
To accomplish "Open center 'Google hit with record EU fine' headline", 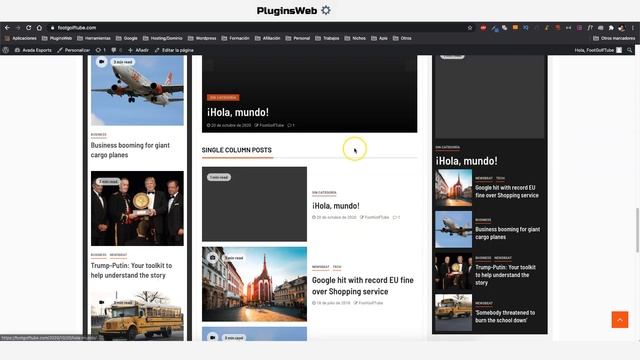I will coord(363,286).
